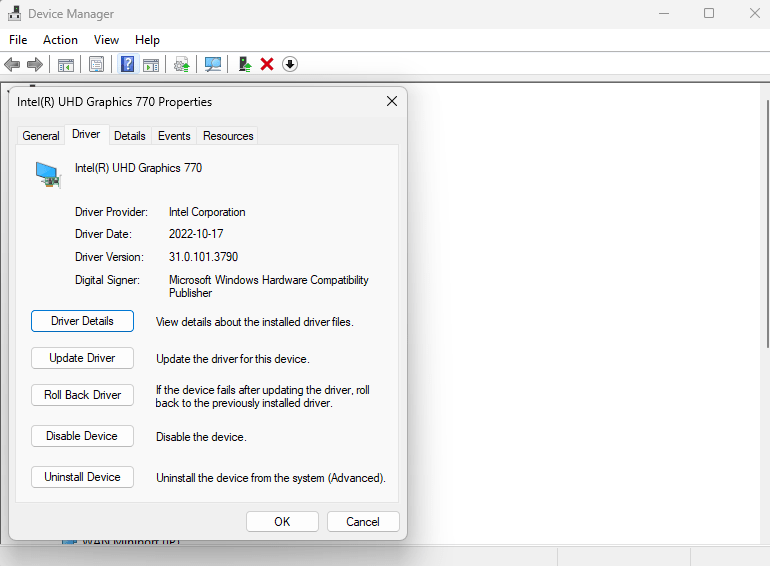Click the Forward arrow toolbar icon
Image resolution: width=770 pixels, height=566 pixels.
[35, 64]
